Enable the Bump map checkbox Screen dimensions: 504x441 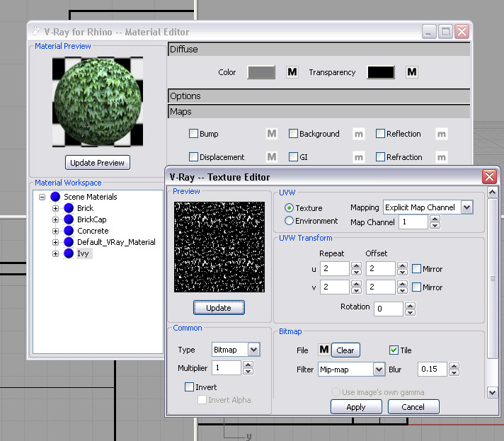coord(194,134)
